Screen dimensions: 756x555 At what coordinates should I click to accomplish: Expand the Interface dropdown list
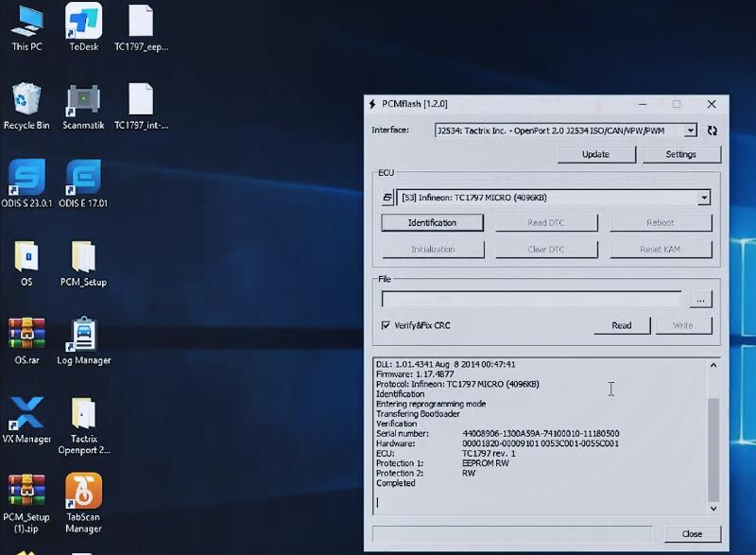(691, 130)
